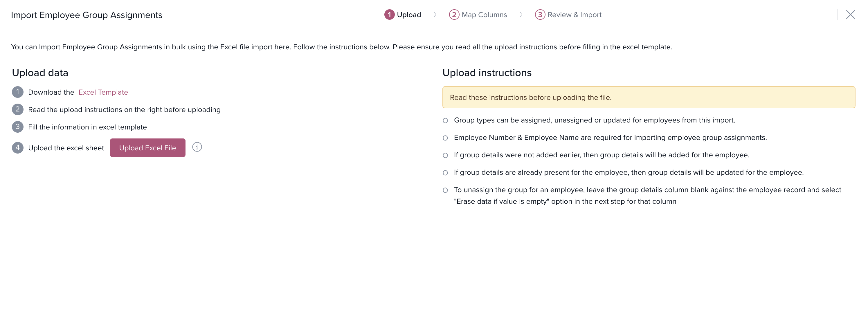
Task: Click numbered badge 3 beside Fill the information
Action: click(x=17, y=127)
